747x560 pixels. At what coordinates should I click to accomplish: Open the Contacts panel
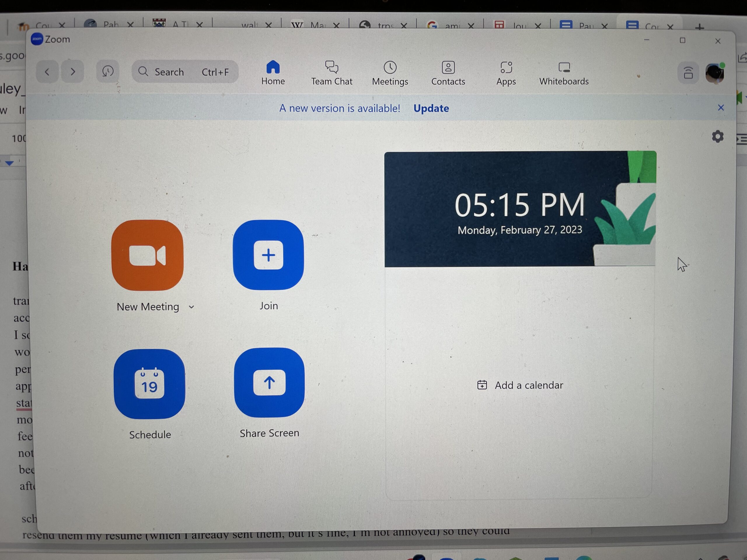tap(448, 72)
